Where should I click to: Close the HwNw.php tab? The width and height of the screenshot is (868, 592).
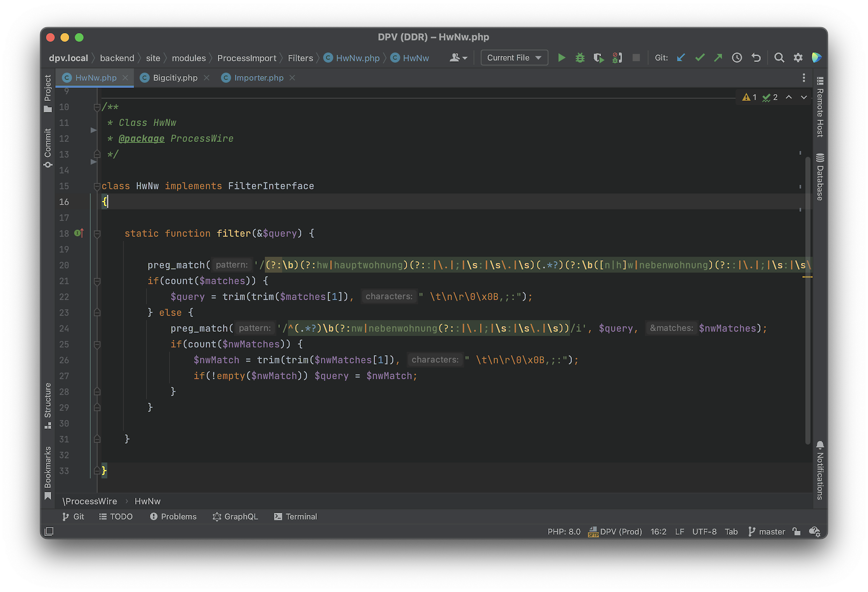pos(125,78)
